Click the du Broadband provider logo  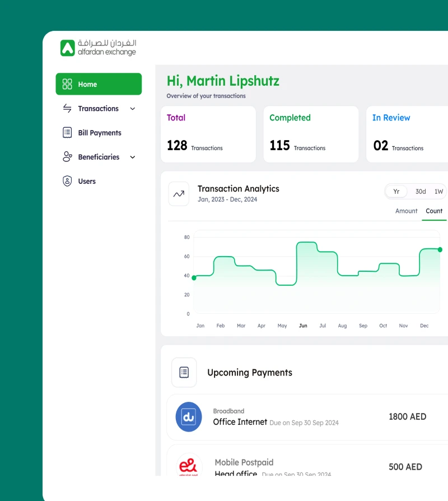[x=189, y=417]
